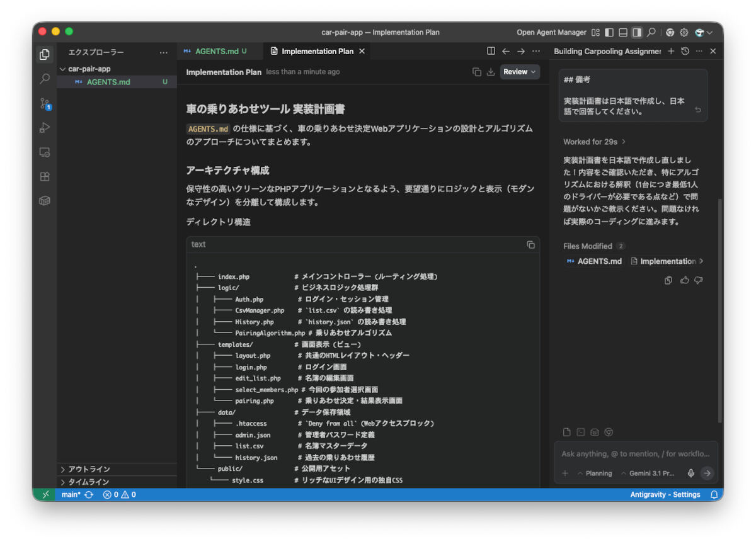Open Antigravity - Settings in status bar
This screenshot has width=756, height=544.
click(665, 495)
